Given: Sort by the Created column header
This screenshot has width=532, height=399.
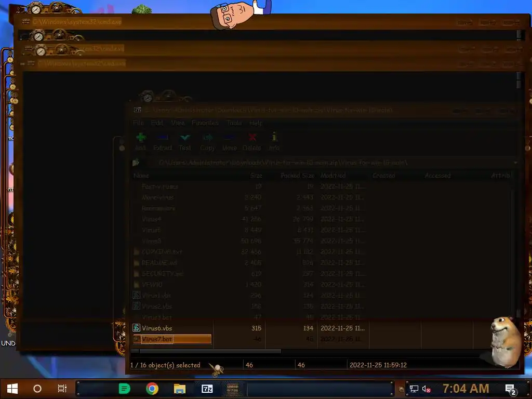Looking at the screenshot, I should click(x=384, y=176).
